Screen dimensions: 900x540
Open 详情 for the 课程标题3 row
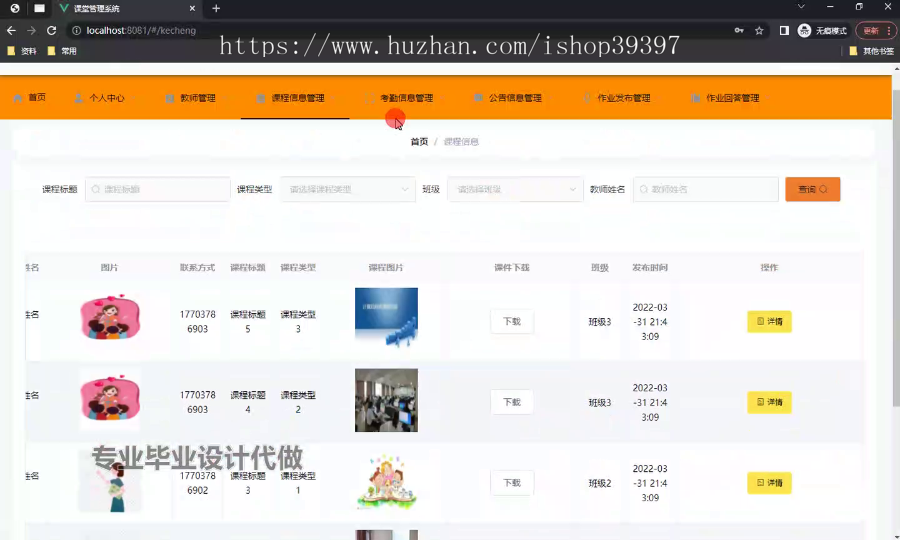pyautogui.click(x=769, y=483)
